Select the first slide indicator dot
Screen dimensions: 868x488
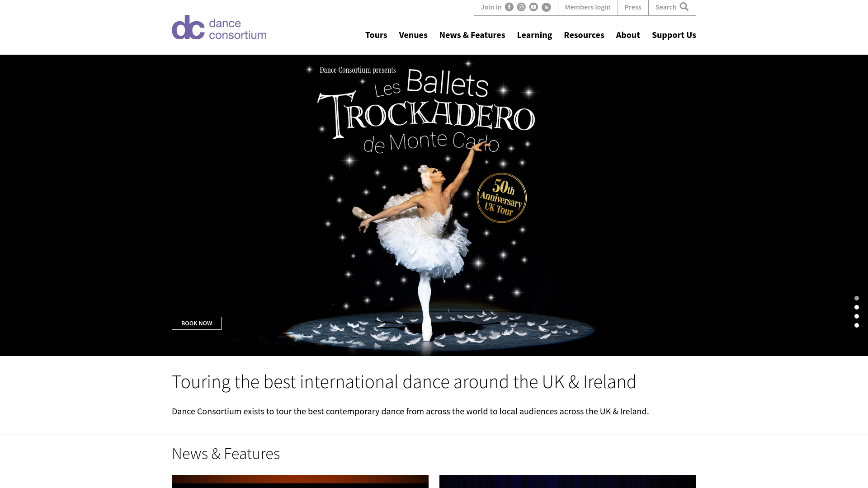coord(857,298)
